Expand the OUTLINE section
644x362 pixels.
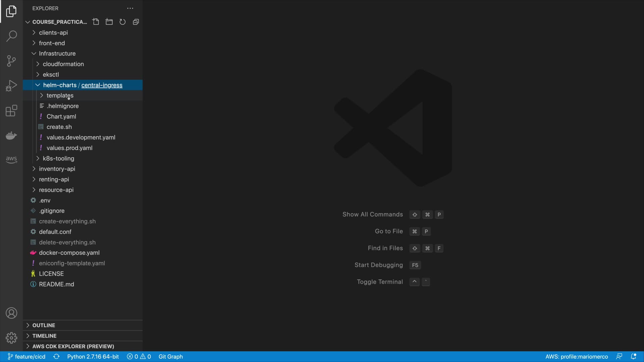[44, 325]
